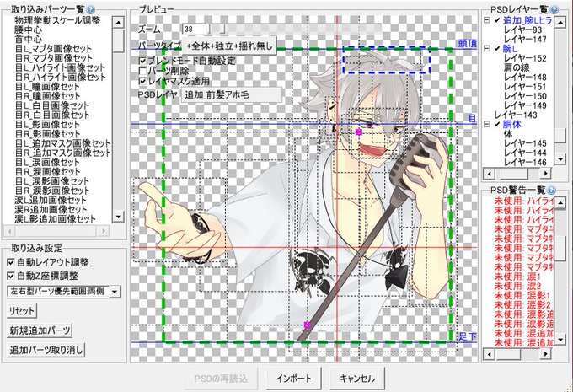The image size is (573, 392).
Task: Select warning 未使用: 涙影2
Action: tap(522, 304)
